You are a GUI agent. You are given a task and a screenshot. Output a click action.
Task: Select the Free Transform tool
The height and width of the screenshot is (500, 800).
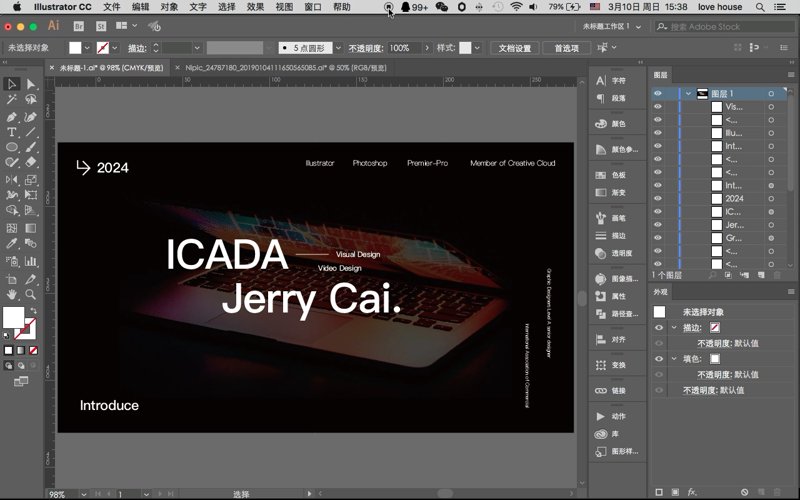tap(31, 195)
